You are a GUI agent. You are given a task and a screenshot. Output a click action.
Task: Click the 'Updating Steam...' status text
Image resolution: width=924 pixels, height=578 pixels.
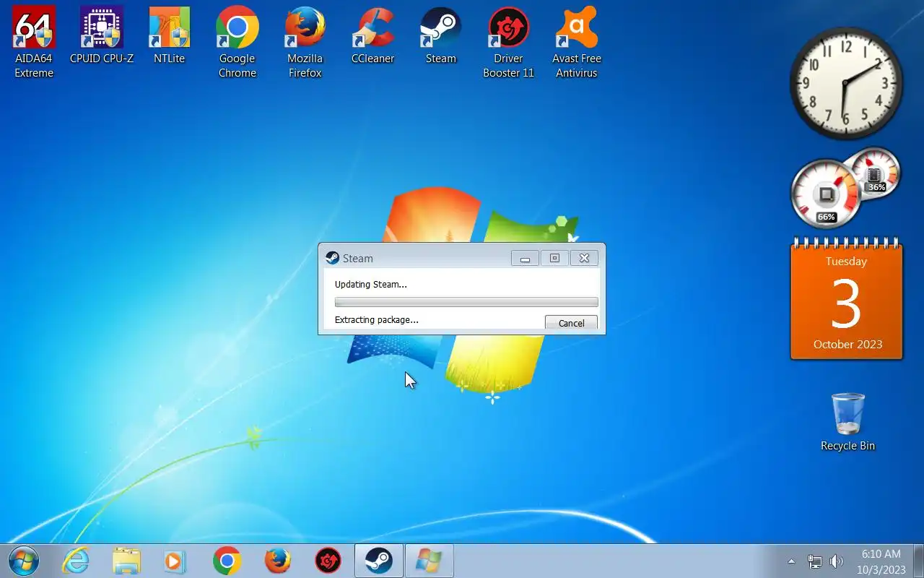tap(371, 284)
